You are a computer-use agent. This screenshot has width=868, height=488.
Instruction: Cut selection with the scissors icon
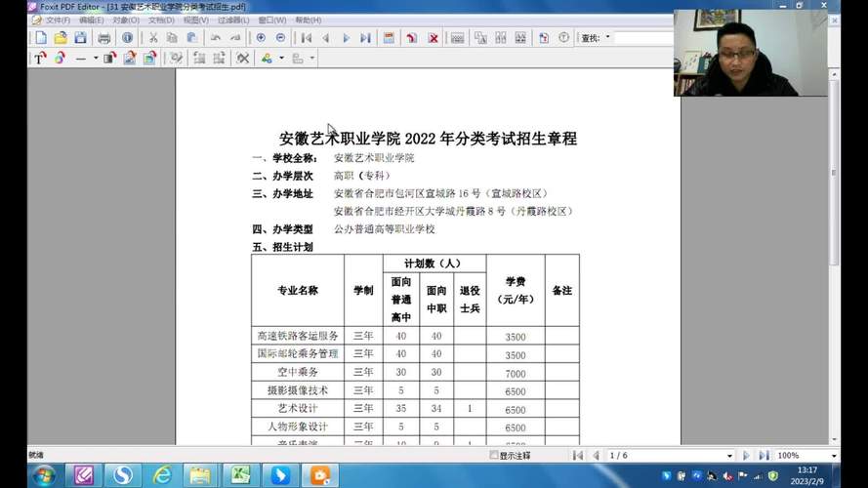(x=153, y=38)
